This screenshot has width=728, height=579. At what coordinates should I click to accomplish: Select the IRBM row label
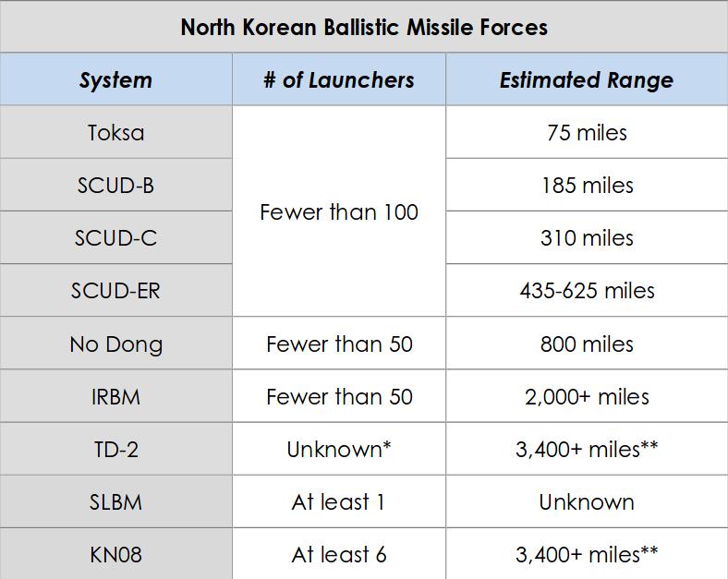[x=115, y=397]
